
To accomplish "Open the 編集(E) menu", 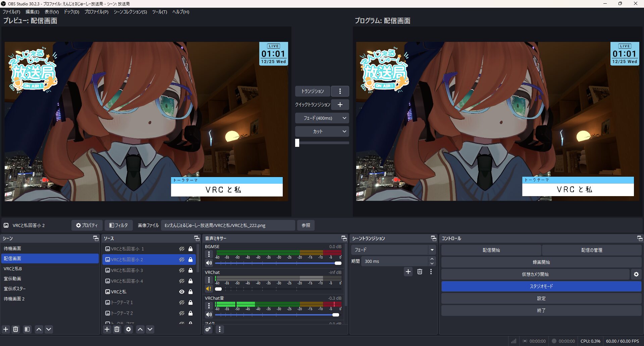I will [x=33, y=12].
